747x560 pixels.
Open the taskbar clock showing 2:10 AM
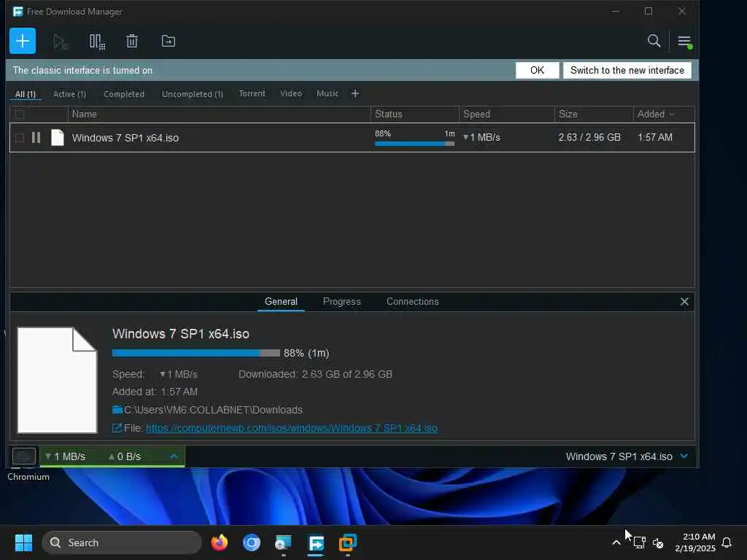click(695, 542)
